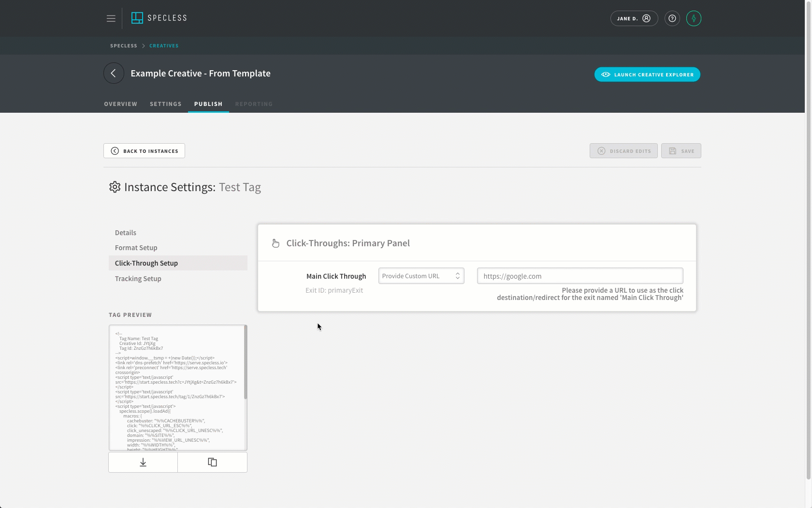Go to CREATIVES breadcrumb
Viewport: 812px width, 508px height.
pyautogui.click(x=164, y=46)
